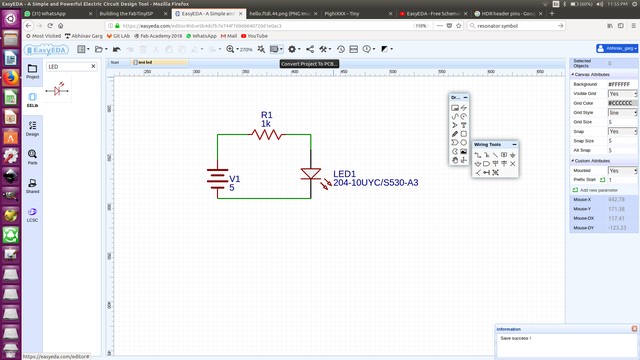Minimize the Wiring Tools panel
Screen dimensions: 640x360
point(514,144)
